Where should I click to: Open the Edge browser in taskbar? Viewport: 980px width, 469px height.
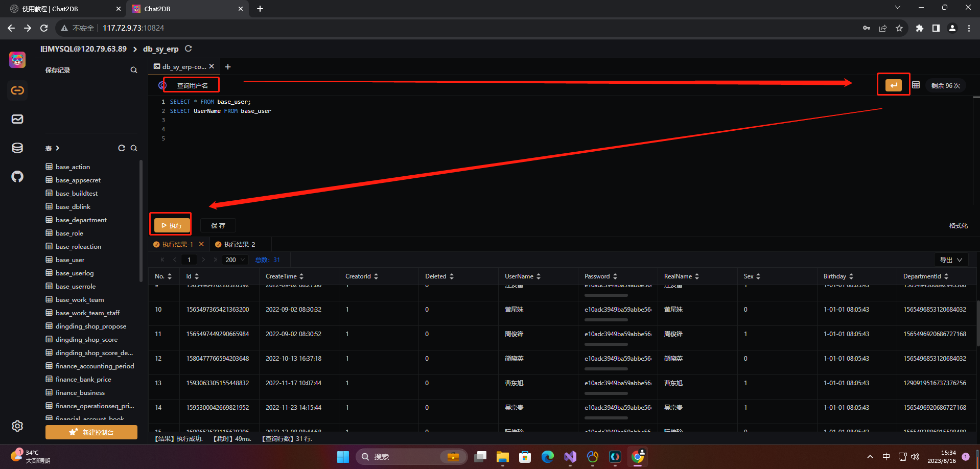[x=548, y=457]
